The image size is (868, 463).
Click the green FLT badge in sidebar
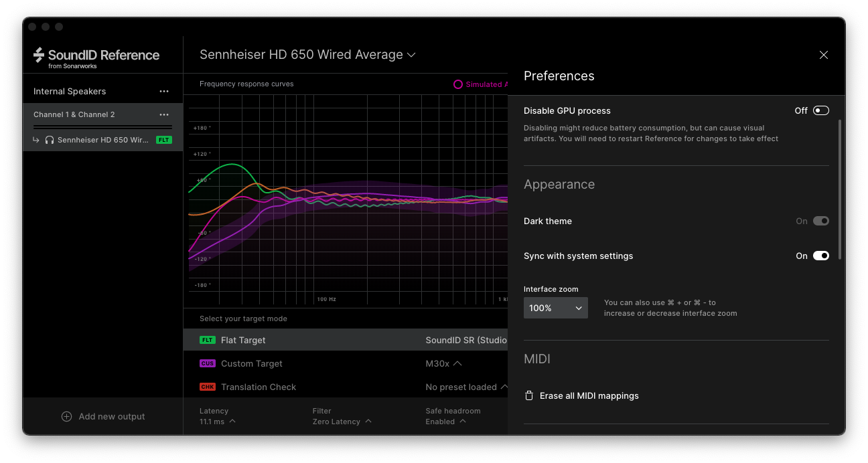tap(164, 141)
